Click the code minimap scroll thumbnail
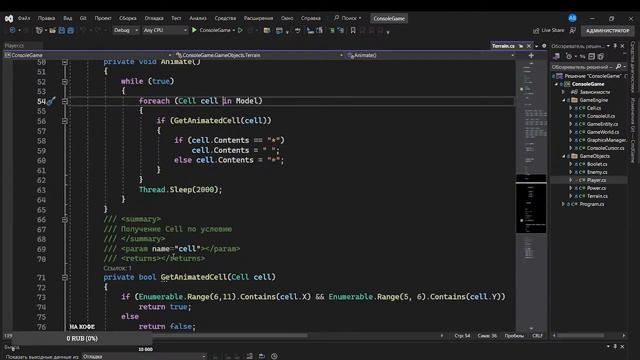Image resolution: width=640 pixels, height=360 pixels. (x=531, y=204)
